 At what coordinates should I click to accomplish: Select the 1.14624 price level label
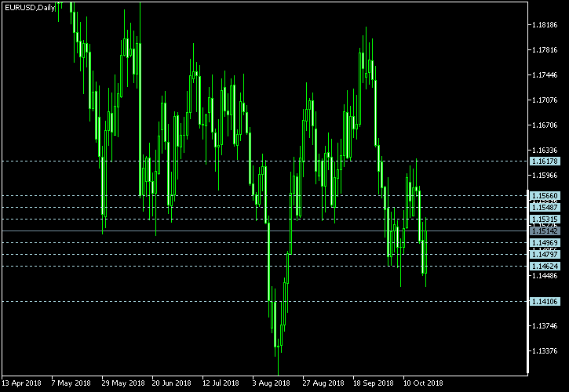point(545,267)
